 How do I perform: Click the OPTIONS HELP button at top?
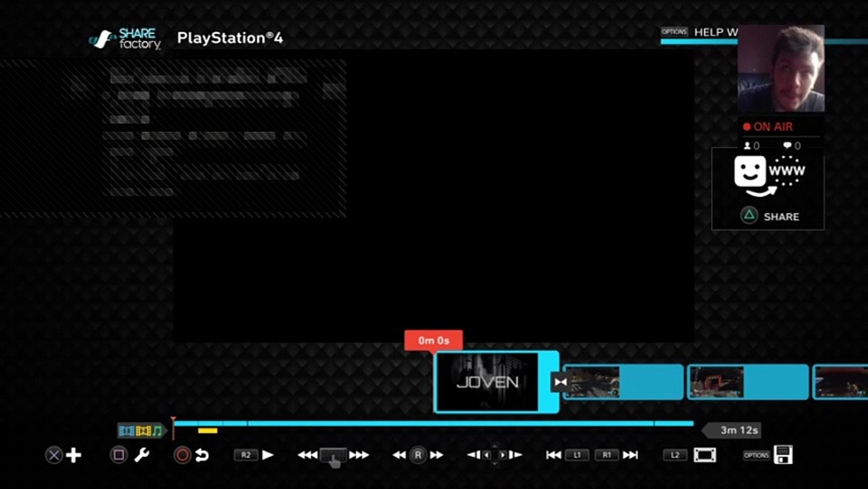(x=699, y=32)
